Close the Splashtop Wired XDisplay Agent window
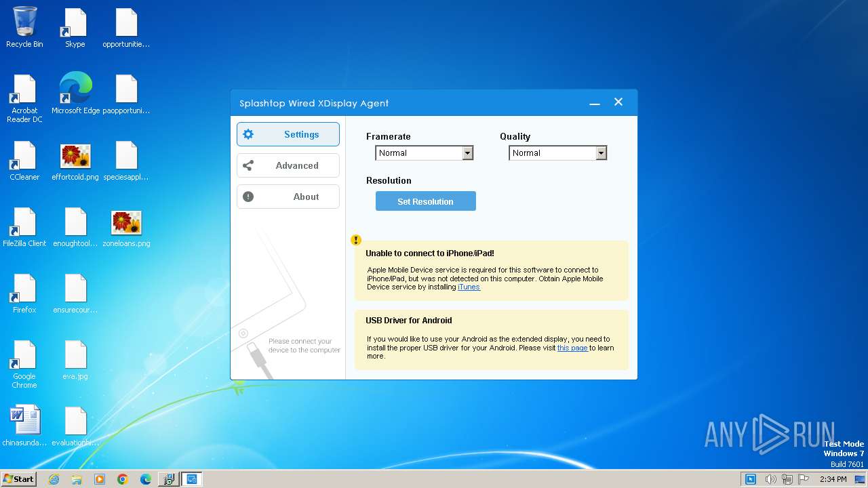This screenshot has width=868, height=488. coord(618,102)
